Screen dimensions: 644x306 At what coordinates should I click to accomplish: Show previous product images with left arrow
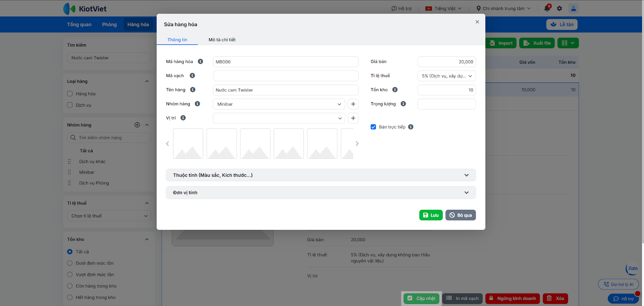click(167, 144)
